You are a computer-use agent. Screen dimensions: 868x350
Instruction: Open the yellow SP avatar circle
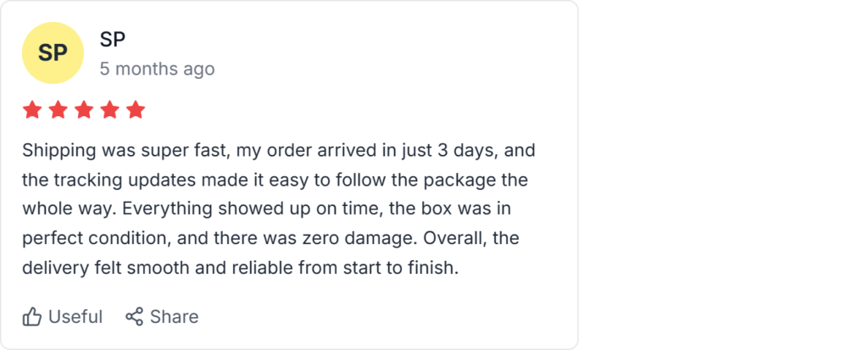53,53
